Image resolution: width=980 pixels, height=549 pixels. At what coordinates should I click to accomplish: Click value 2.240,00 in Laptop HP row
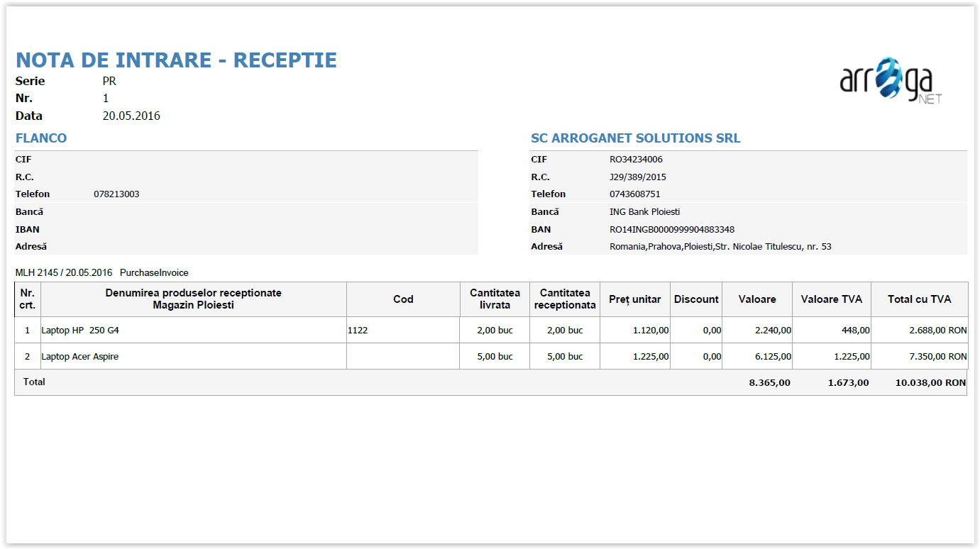(773, 331)
